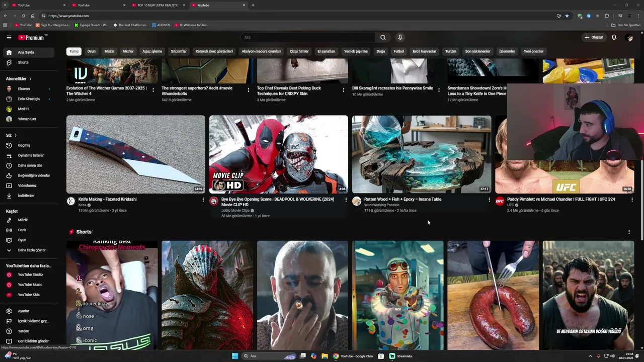
Task: Open the Yılmaz Kurt subscription channel
Action: coord(29,119)
